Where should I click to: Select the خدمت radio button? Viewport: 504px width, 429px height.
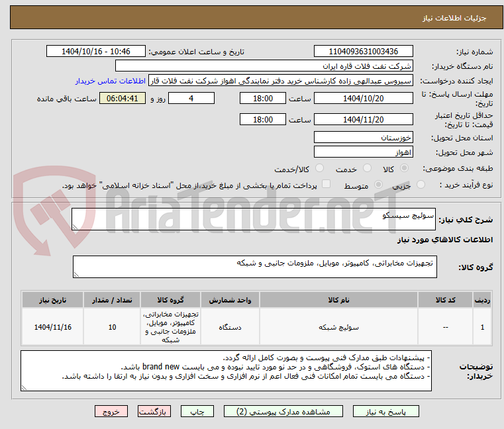(x=367, y=168)
